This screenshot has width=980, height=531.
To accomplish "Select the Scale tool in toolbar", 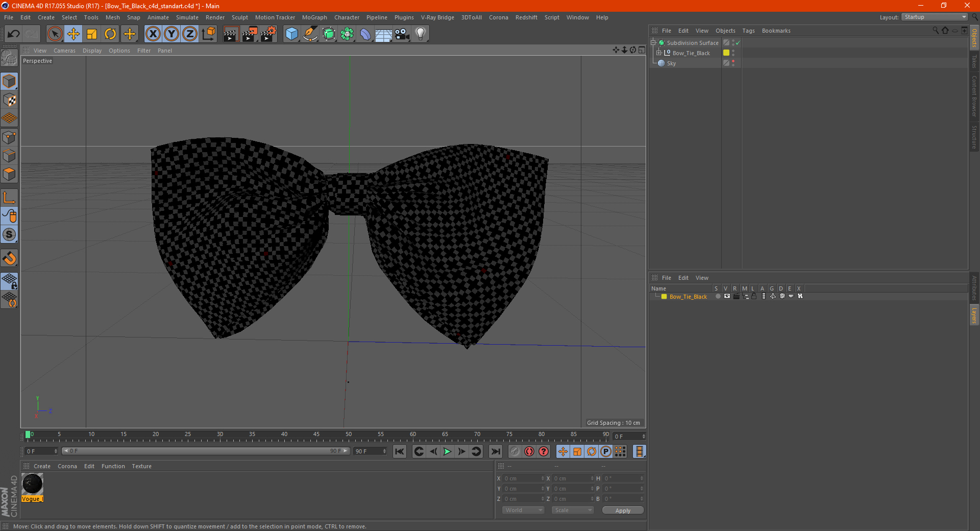I will point(92,34).
